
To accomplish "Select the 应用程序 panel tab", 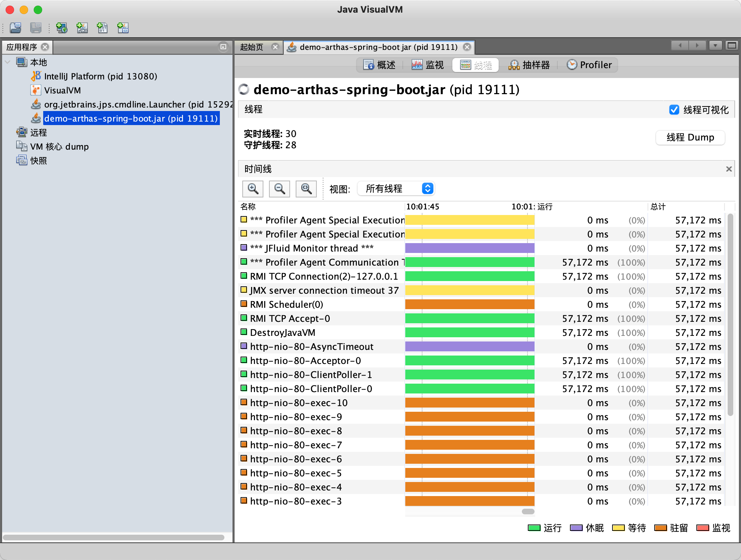I will click(22, 47).
